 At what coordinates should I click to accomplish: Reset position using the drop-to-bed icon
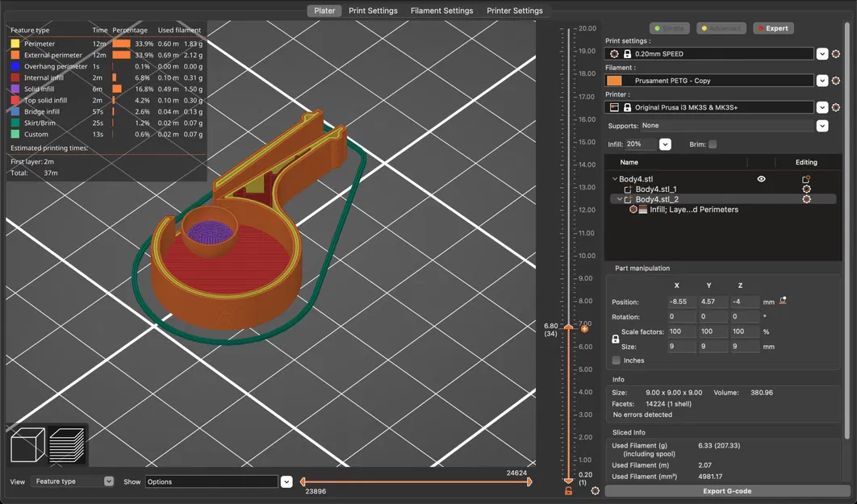click(x=783, y=302)
